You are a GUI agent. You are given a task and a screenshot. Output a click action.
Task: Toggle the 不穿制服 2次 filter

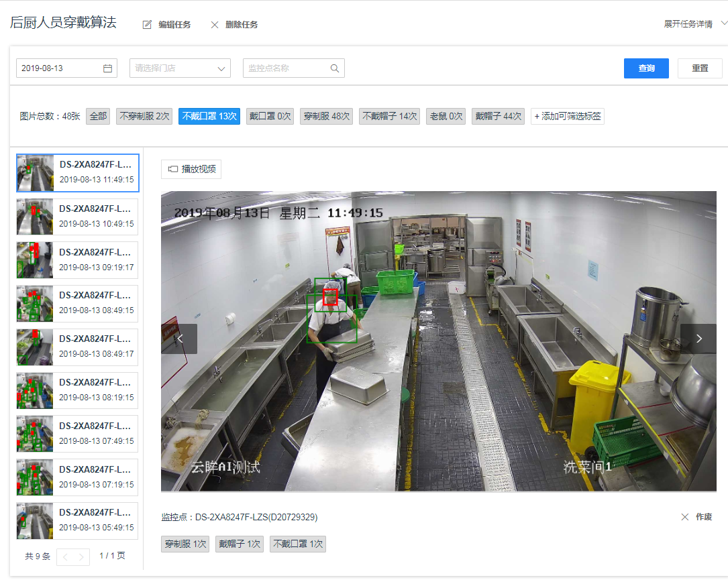144,115
